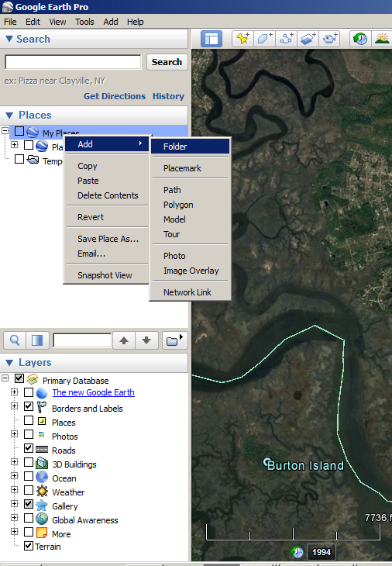This screenshot has height=566, width=392.
Task: Open The new Google Earth link
Action: (x=94, y=392)
